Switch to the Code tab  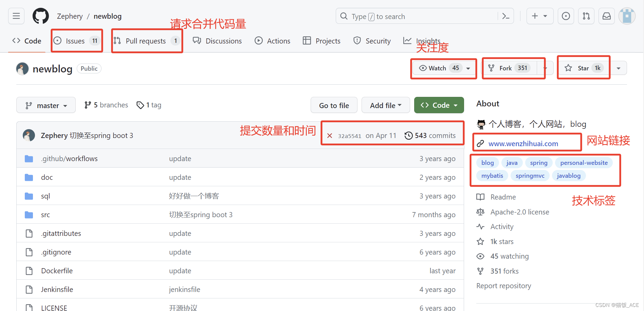[27, 41]
